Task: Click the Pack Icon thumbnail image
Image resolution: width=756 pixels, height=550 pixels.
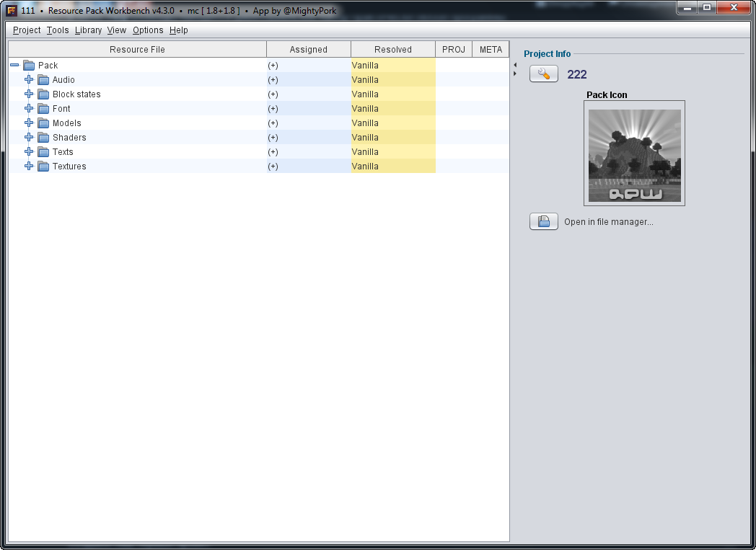Action: (634, 155)
